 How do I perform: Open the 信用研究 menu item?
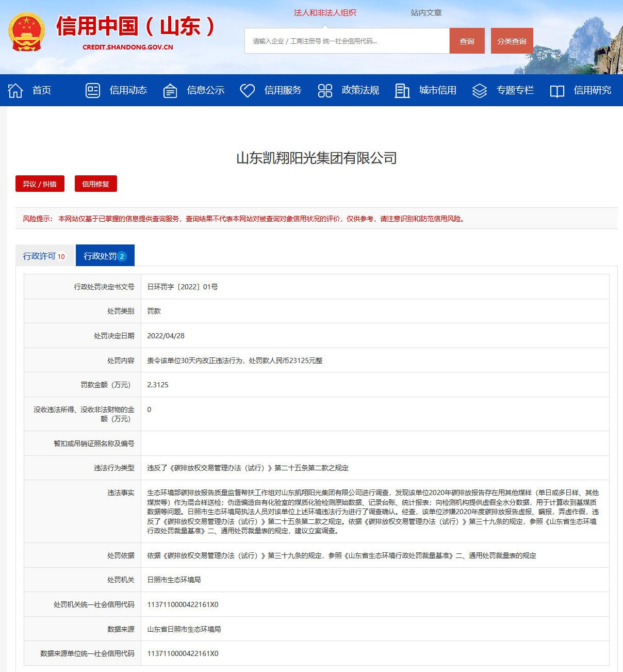pyautogui.click(x=593, y=90)
